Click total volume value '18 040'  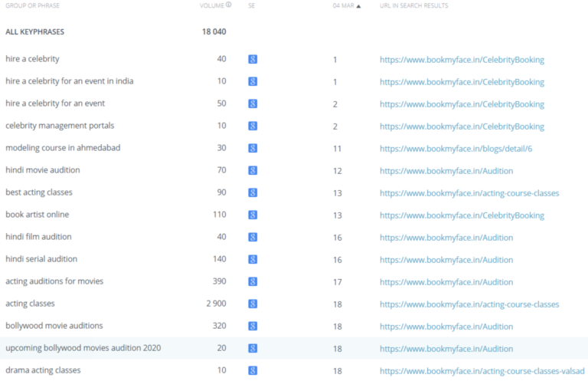tap(214, 32)
